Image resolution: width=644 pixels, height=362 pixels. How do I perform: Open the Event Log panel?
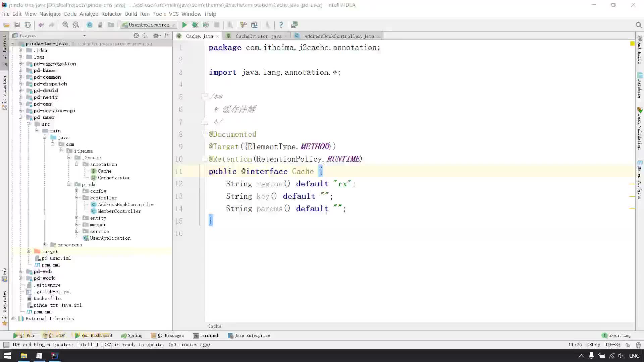tap(616, 336)
